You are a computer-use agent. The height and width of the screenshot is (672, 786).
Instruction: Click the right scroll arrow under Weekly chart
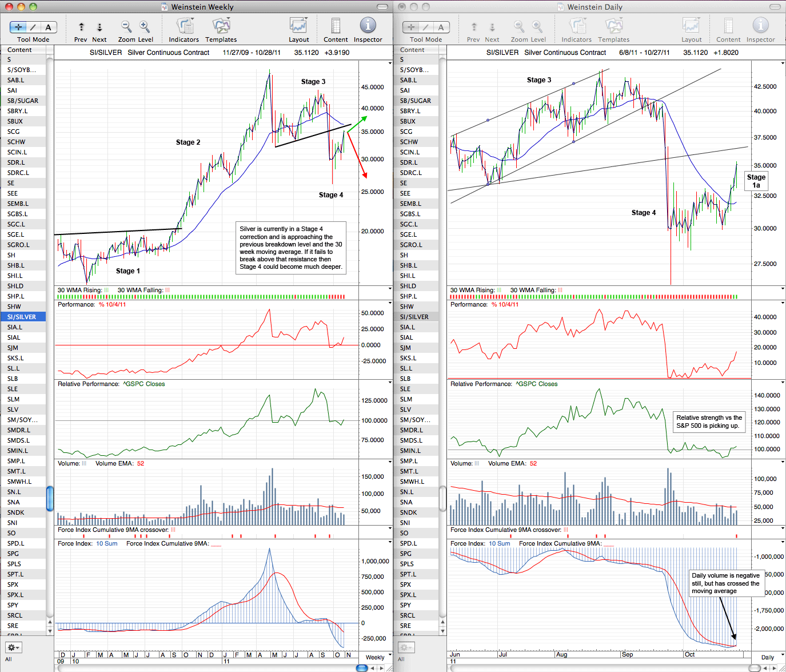pyautogui.click(x=381, y=668)
